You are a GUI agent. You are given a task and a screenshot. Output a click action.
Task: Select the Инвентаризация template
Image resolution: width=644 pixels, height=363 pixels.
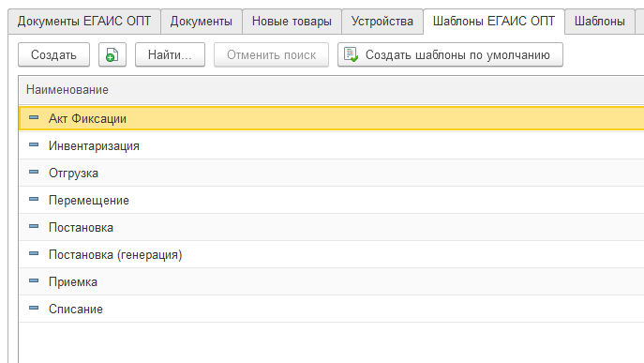[94, 146]
